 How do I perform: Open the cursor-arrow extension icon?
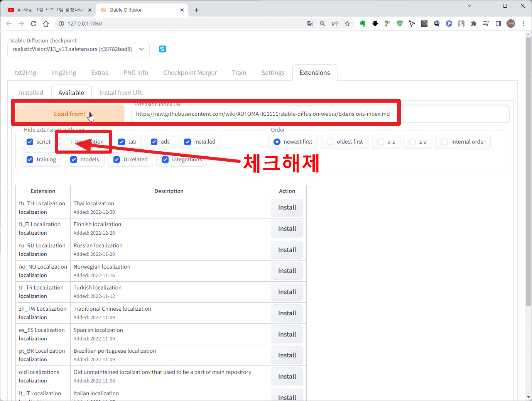tap(412, 24)
